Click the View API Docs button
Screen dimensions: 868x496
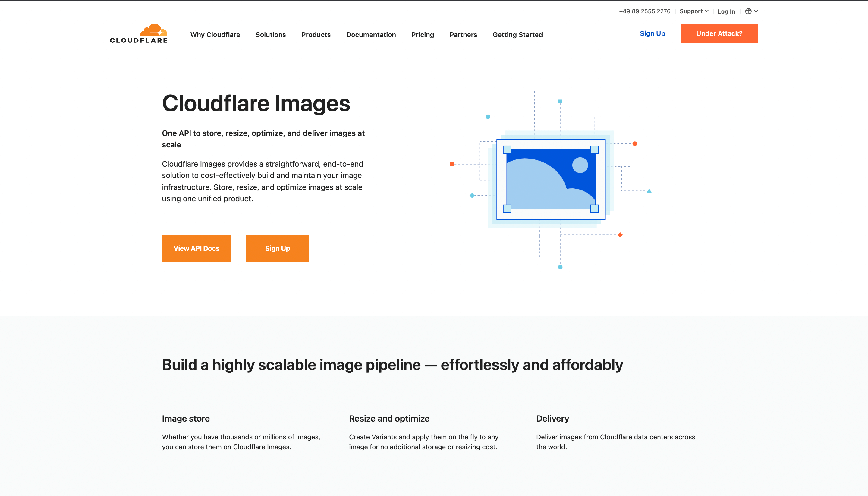pyautogui.click(x=196, y=248)
